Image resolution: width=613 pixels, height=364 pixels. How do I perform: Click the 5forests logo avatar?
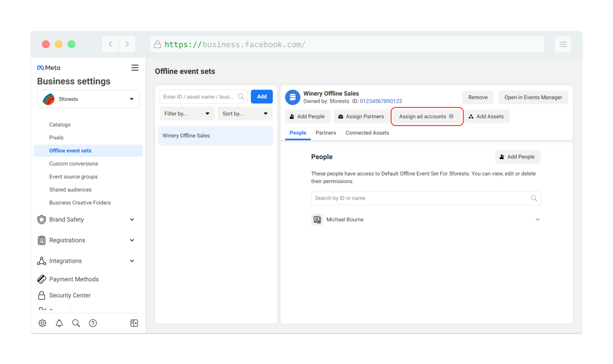tap(49, 99)
